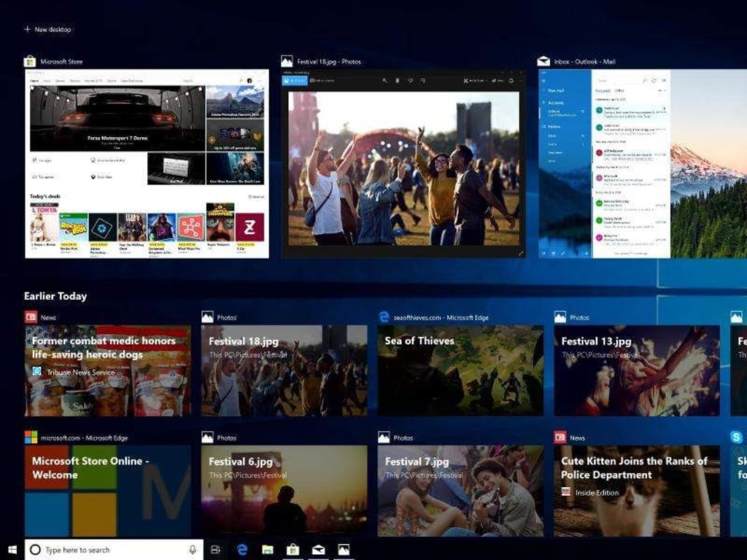Image resolution: width=747 pixels, height=560 pixels.
Task: Open the Windows Start menu
Action: coord(12,550)
